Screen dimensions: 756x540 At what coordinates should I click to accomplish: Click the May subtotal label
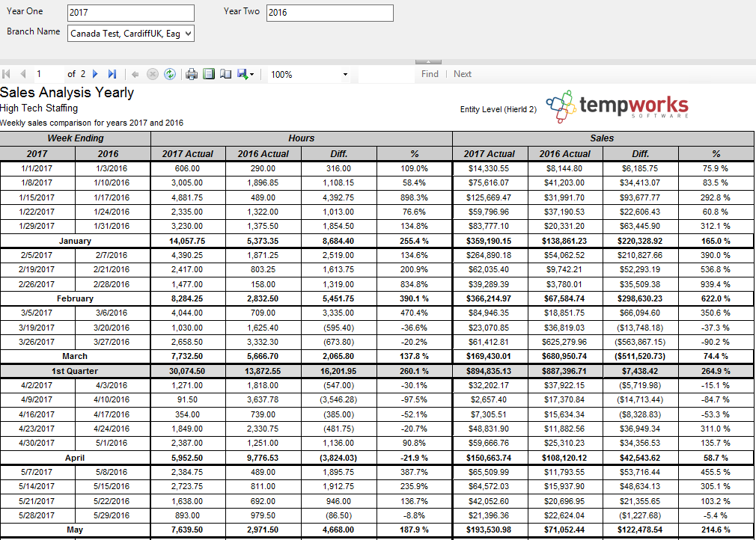pos(75,530)
